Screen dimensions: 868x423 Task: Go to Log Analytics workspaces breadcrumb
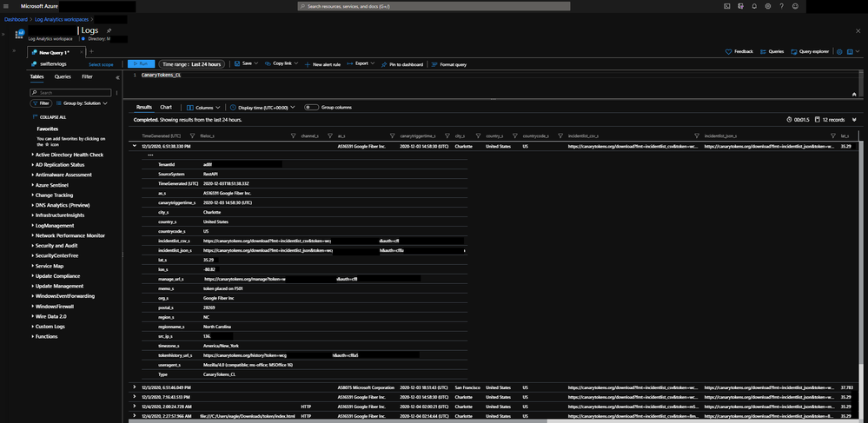[x=62, y=19]
